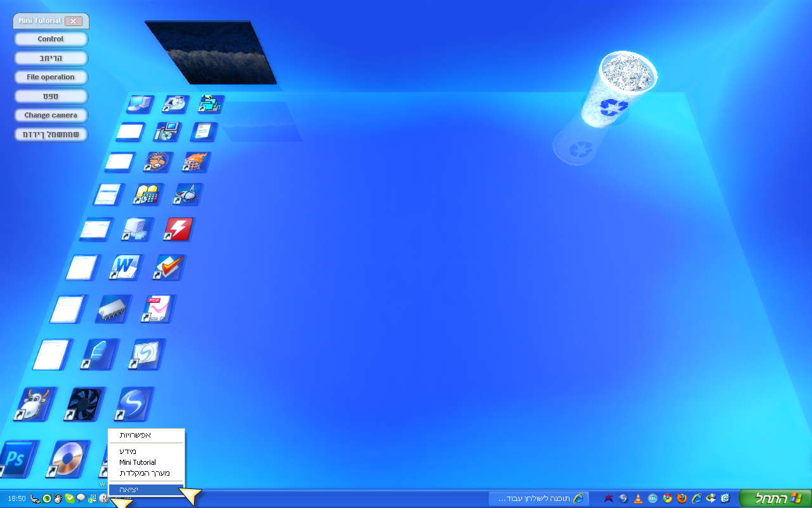Select the computer-with-CD-disc desktop icon

[168, 131]
